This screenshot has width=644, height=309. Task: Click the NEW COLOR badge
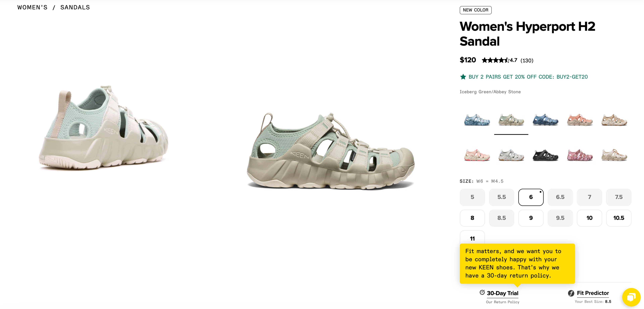point(475,10)
